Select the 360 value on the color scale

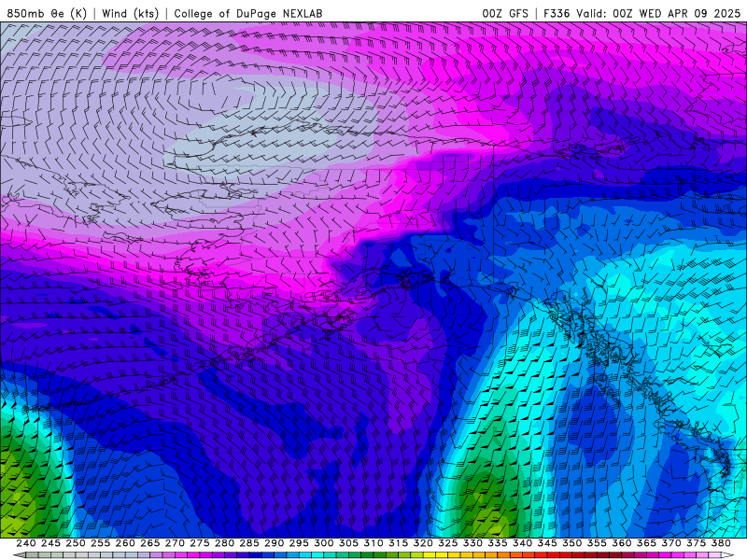point(622,543)
